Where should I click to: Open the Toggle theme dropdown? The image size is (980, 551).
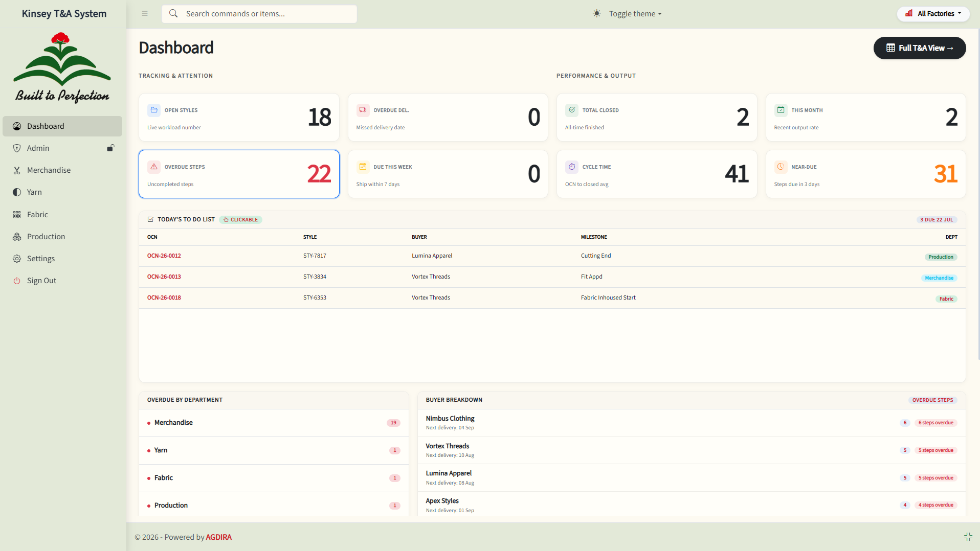[x=635, y=14]
